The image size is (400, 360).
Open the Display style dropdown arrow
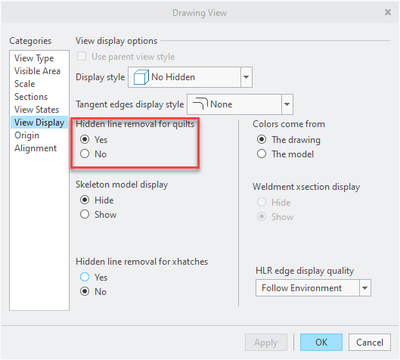pyautogui.click(x=246, y=77)
